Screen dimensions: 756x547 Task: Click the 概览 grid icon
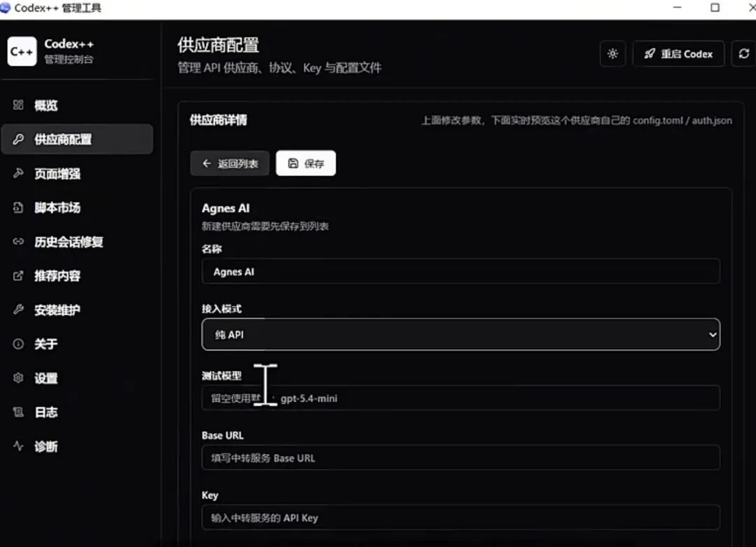[18, 105]
